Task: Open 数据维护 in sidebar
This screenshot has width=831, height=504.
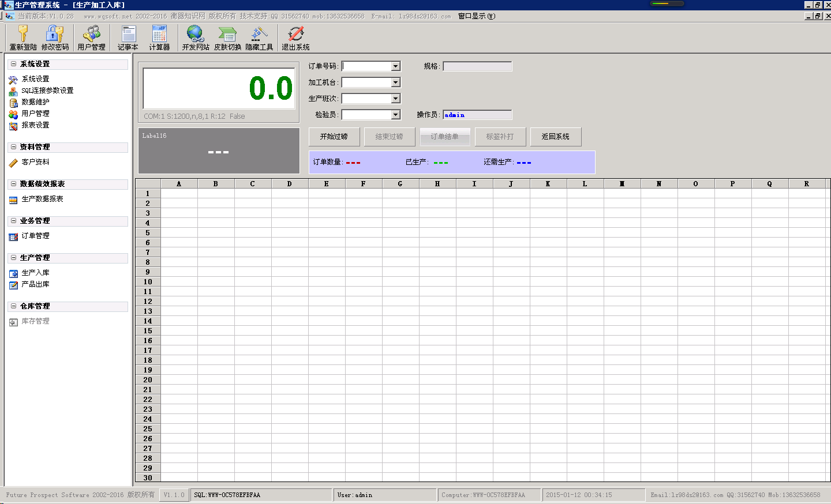Action: coord(35,102)
